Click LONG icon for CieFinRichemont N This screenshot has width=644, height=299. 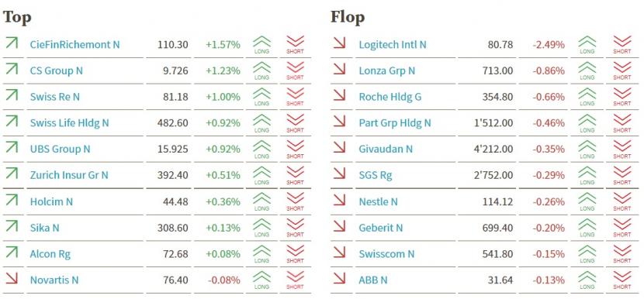point(261,44)
